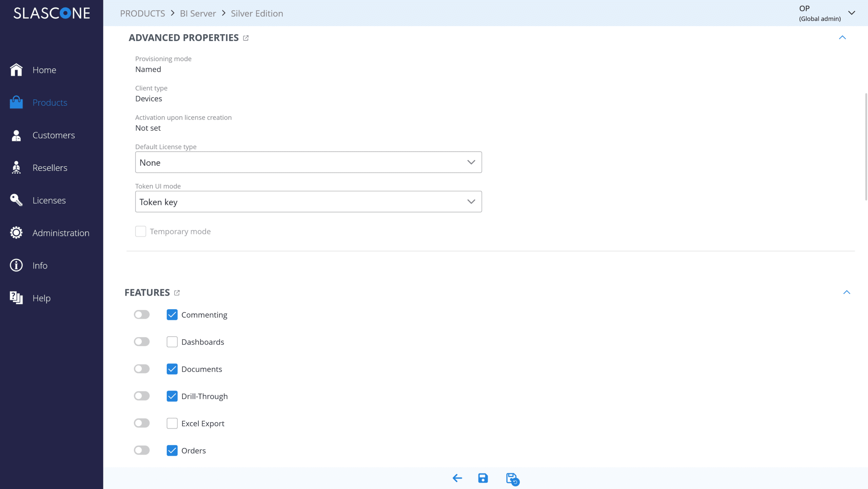Open the Default License type dropdown

click(308, 162)
